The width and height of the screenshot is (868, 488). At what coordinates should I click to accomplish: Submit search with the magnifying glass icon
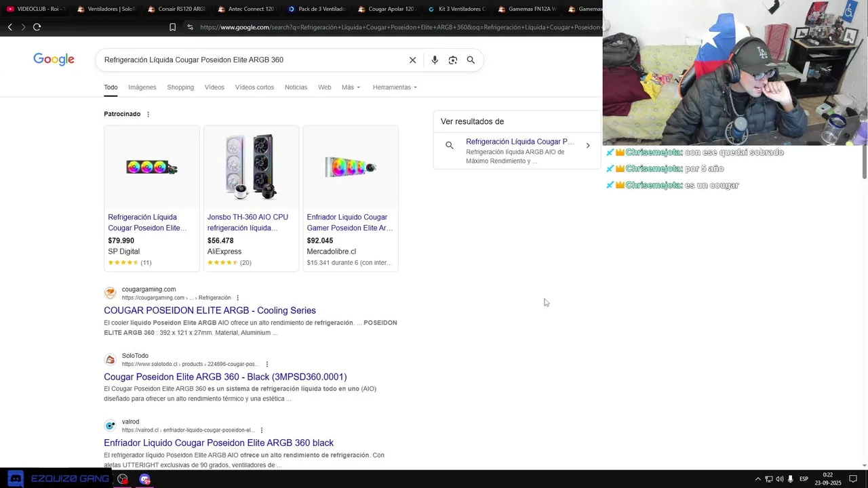[471, 60]
